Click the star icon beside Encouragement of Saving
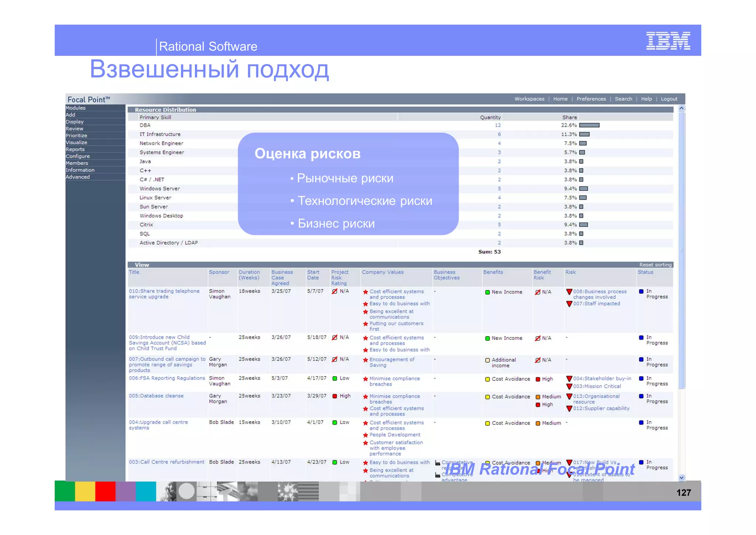 365,360
